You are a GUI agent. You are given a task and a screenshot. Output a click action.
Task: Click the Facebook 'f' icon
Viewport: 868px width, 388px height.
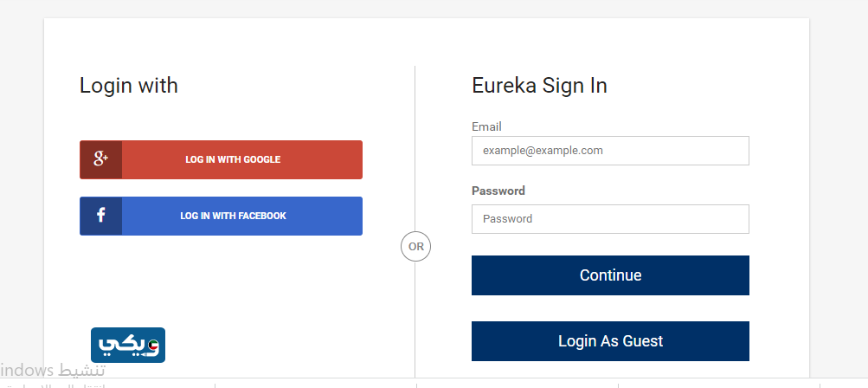[100, 216]
